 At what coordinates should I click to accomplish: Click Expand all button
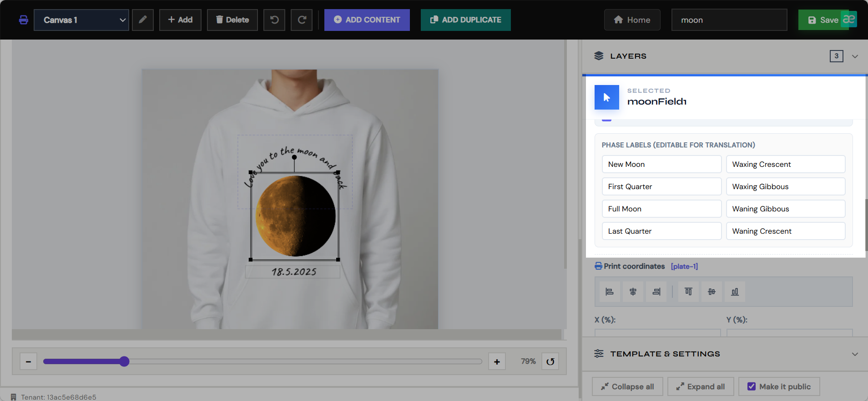(x=701, y=386)
